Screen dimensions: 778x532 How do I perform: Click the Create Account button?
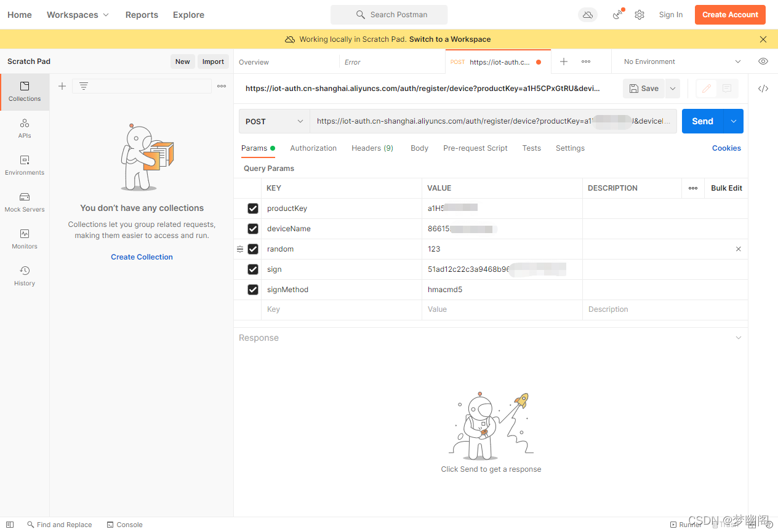730,15
